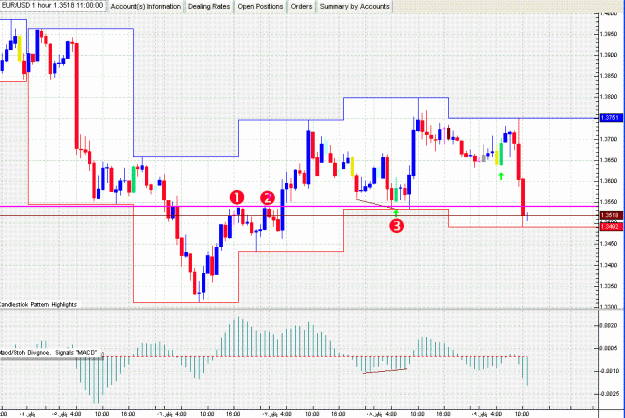Show the Summary by Accounts tab
This screenshot has width=625, height=418.
(354, 7)
